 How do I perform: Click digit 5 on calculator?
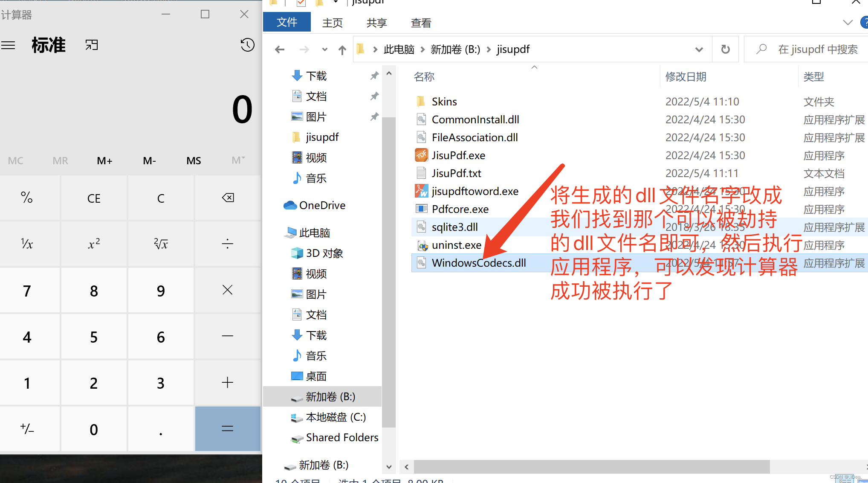[x=94, y=337]
